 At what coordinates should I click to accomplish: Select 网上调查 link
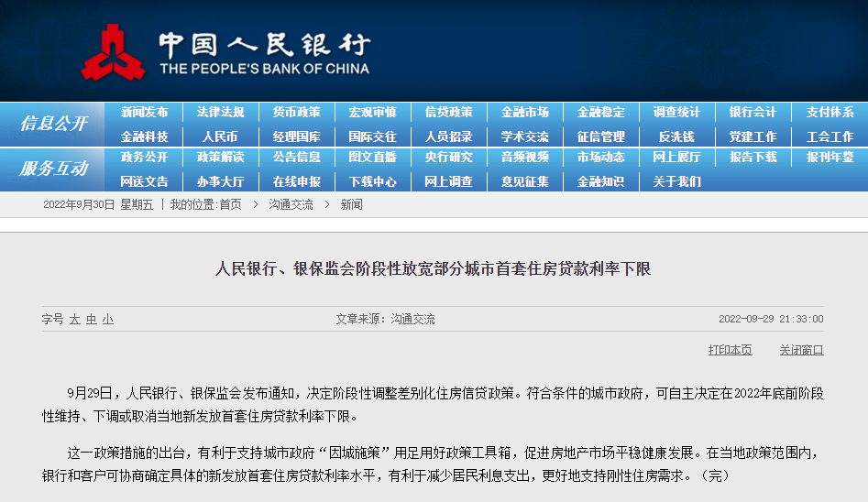448,181
